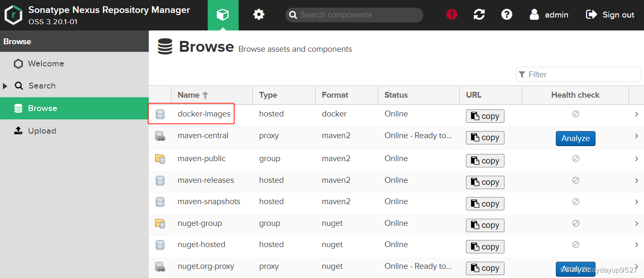Screen dimensions: 644x278
Task: Analyze maven-central health check
Action: click(x=575, y=139)
